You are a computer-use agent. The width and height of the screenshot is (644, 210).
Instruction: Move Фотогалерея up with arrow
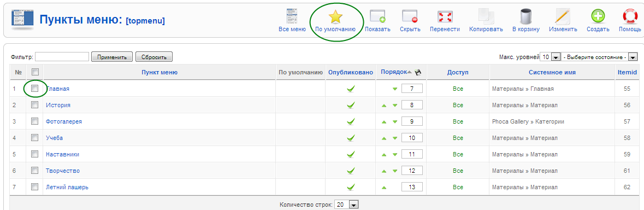[384, 121]
